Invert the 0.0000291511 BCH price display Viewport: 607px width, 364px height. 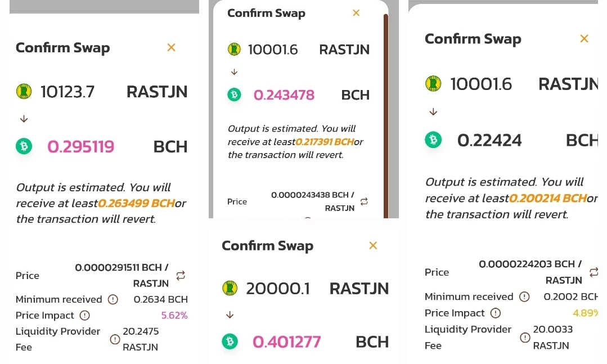coord(181,275)
